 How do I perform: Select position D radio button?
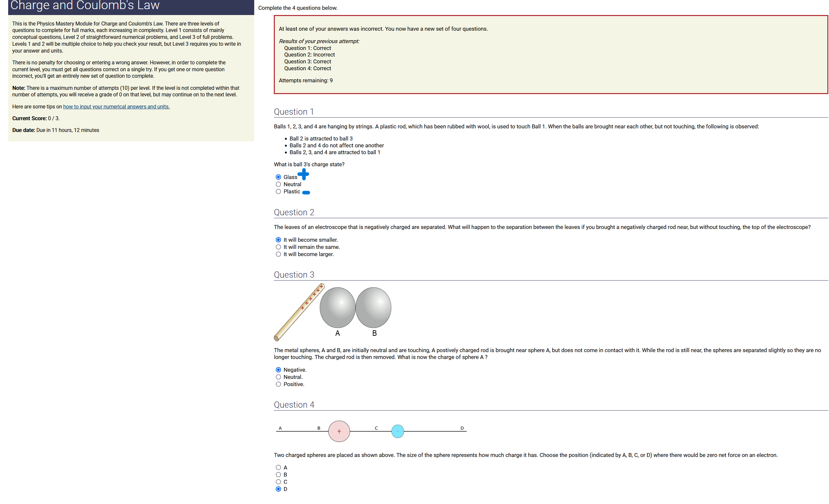278,489
